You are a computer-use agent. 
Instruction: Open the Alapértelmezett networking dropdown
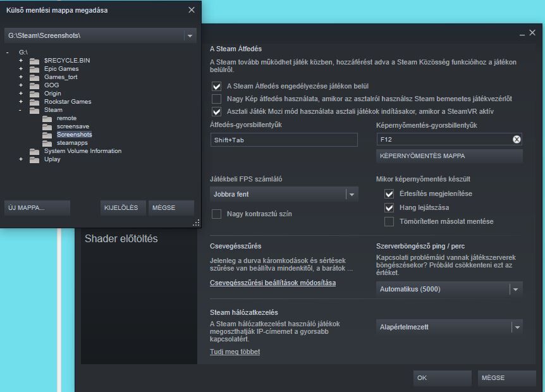(x=517, y=327)
